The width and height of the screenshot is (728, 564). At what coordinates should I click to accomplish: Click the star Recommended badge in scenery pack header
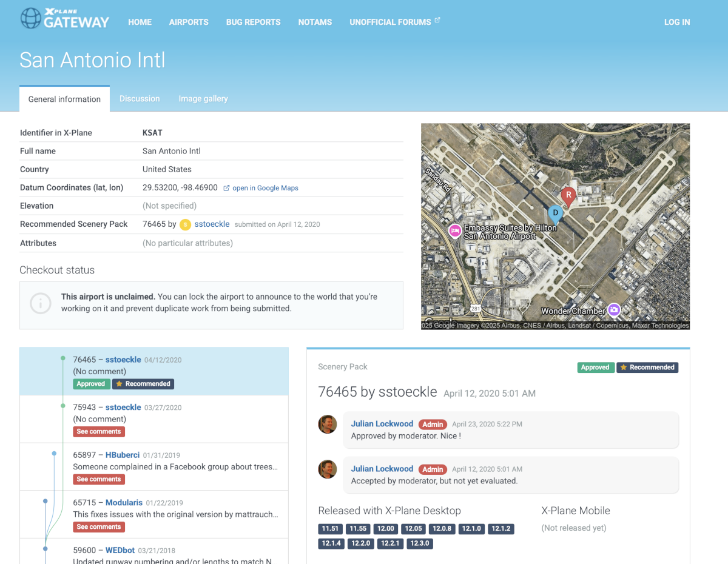click(x=647, y=368)
